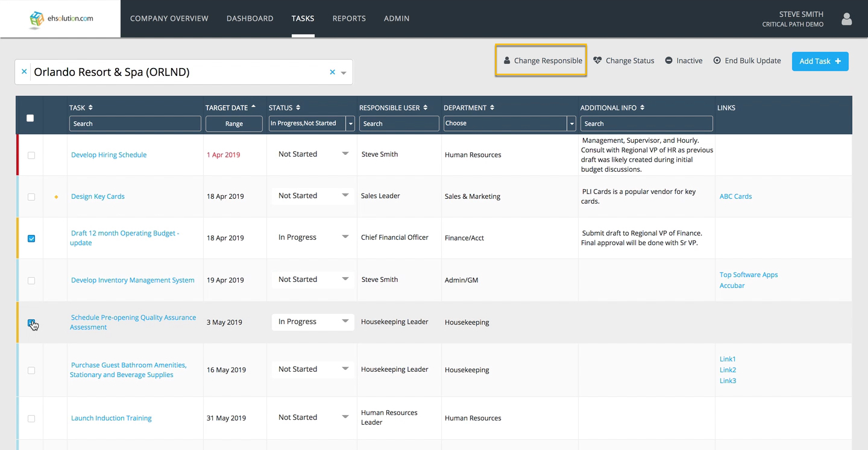The width and height of the screenshot is (868, 450).
Task: Open status dropdown for Launch Induction Training
Action: [x=312, y=417]
